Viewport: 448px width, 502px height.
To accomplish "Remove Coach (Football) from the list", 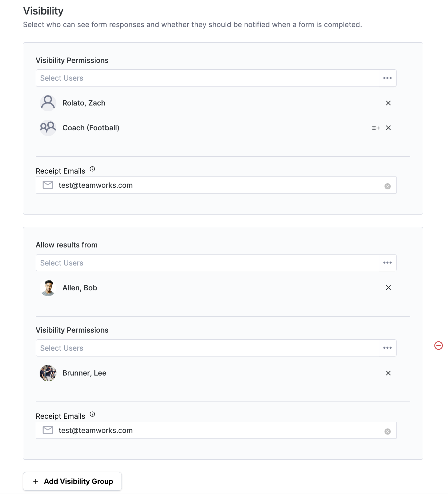I will pos(388,128).
